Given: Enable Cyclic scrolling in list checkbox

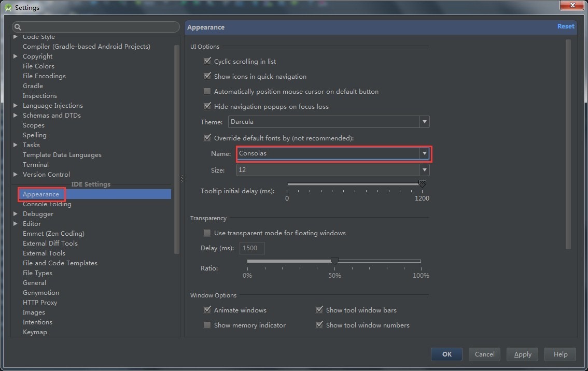Looking at the screenshot, I should [207, 61].
